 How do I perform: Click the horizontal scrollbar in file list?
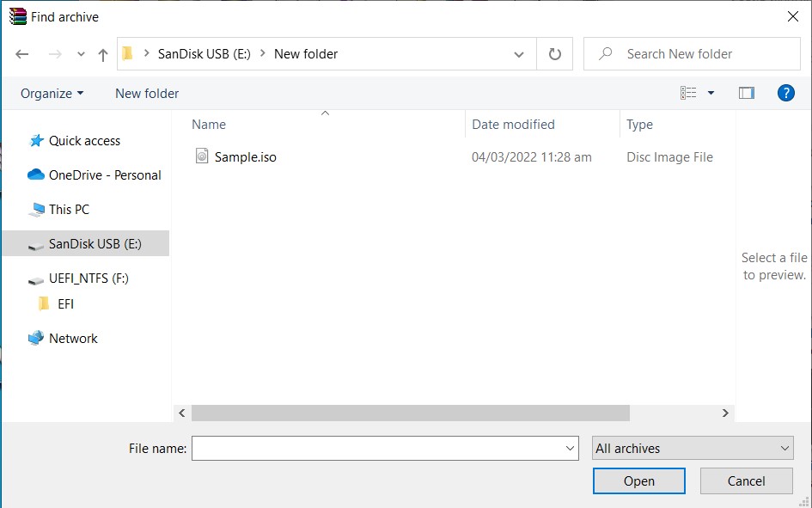click(410, 413)
